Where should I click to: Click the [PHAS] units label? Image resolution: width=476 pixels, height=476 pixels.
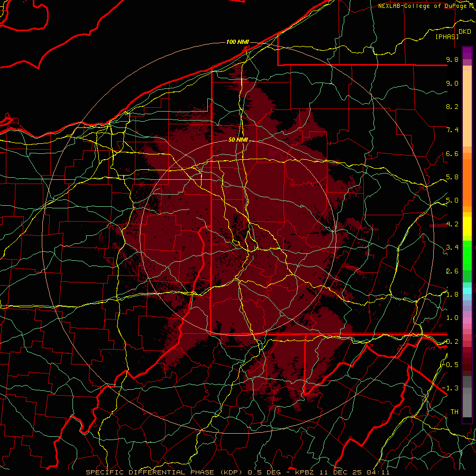pyautogui.click(x=447, y=36)
